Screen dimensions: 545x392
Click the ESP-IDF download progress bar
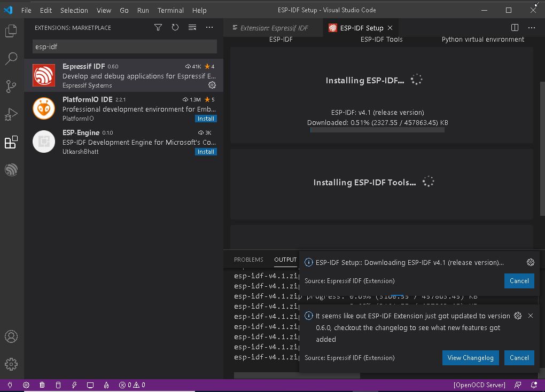[x=377, y=130]
